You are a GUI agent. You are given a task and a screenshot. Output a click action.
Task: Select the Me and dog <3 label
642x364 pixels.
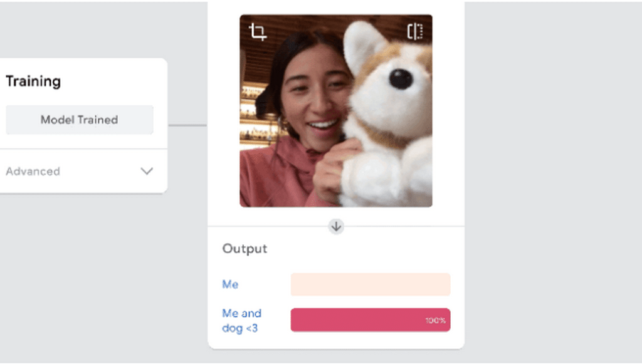coord(241,321)
